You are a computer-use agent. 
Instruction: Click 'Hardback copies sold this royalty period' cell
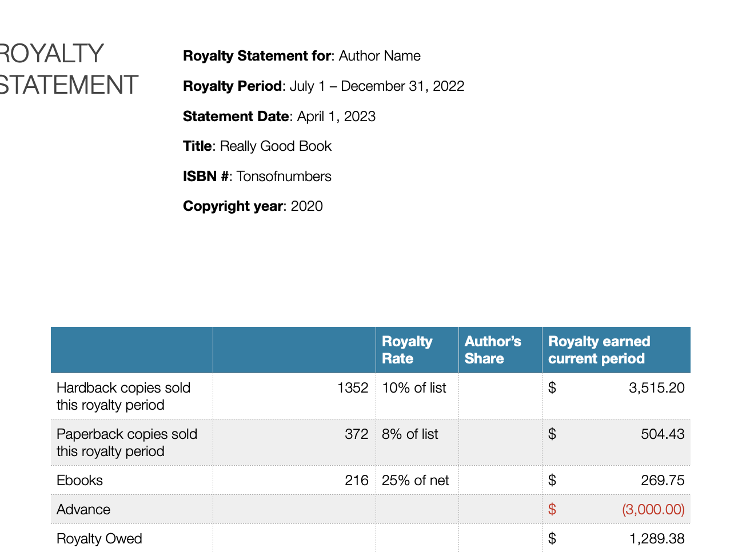(131, 396)
